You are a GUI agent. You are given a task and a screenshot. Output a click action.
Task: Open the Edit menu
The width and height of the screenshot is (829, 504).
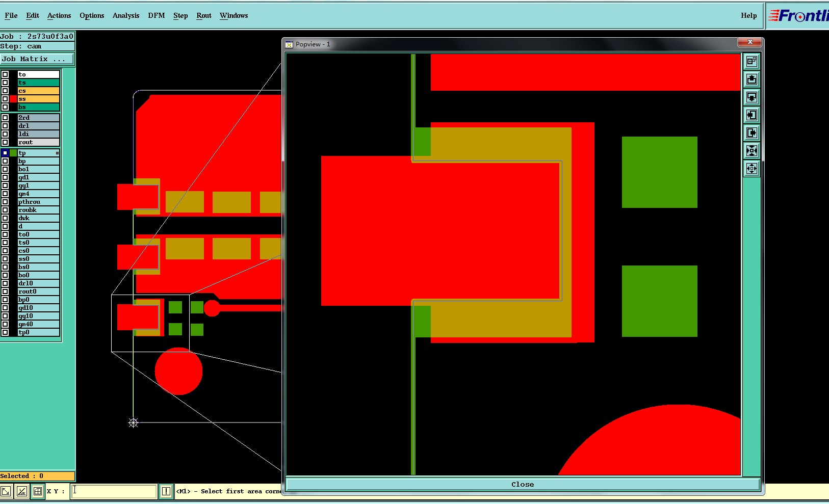[x=33, y=16]
